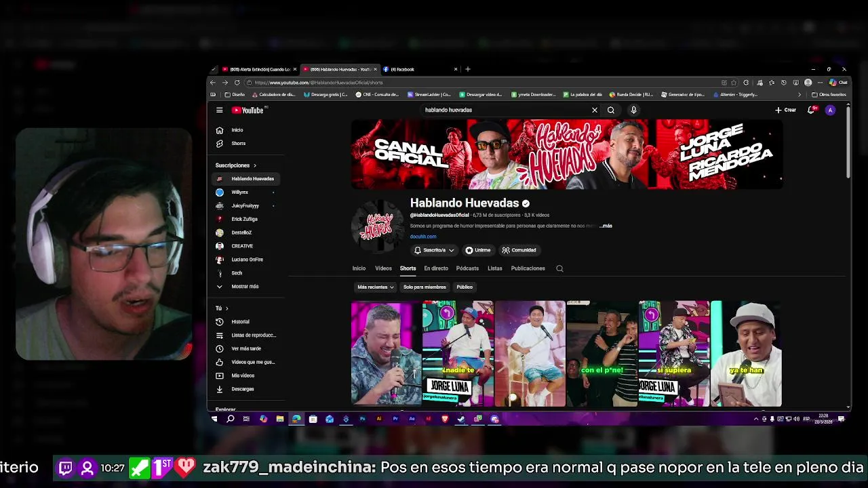Switch to channel Inicio tab

[359, 268]
